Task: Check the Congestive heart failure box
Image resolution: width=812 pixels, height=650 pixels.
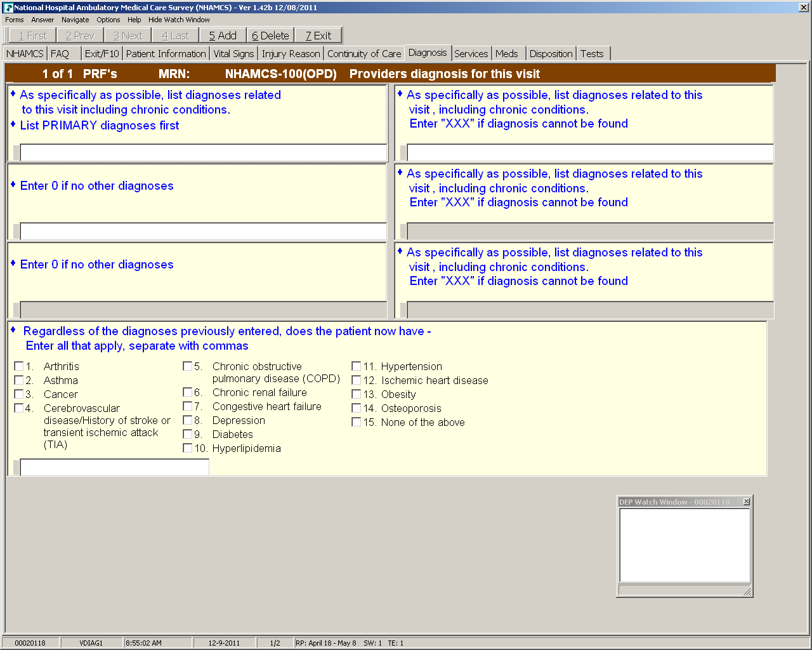Action: pyautogui.click(x=188, y=406)
